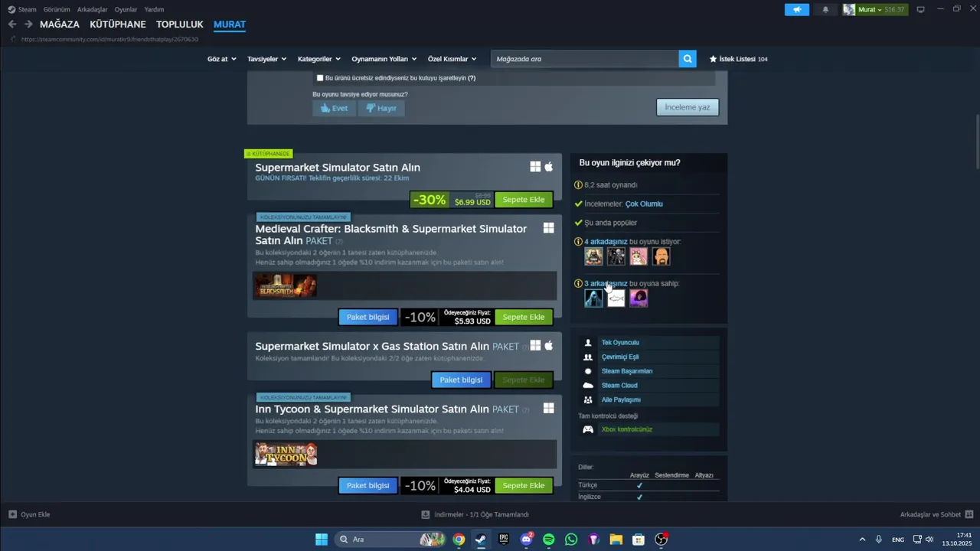980x551 pixels.
Task: Click the store search magnifier button
Action: pos(688,59)
